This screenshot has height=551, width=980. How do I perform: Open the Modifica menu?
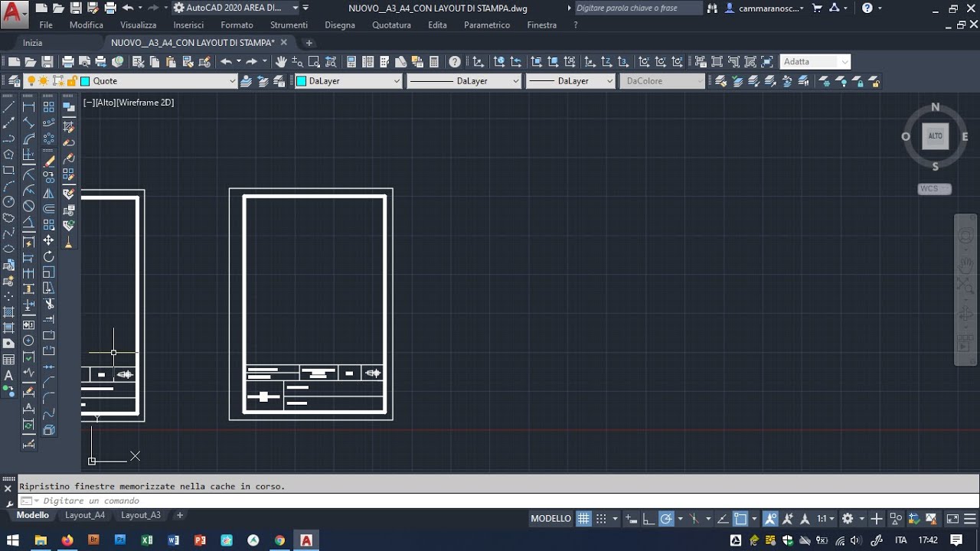coord(87,25)
